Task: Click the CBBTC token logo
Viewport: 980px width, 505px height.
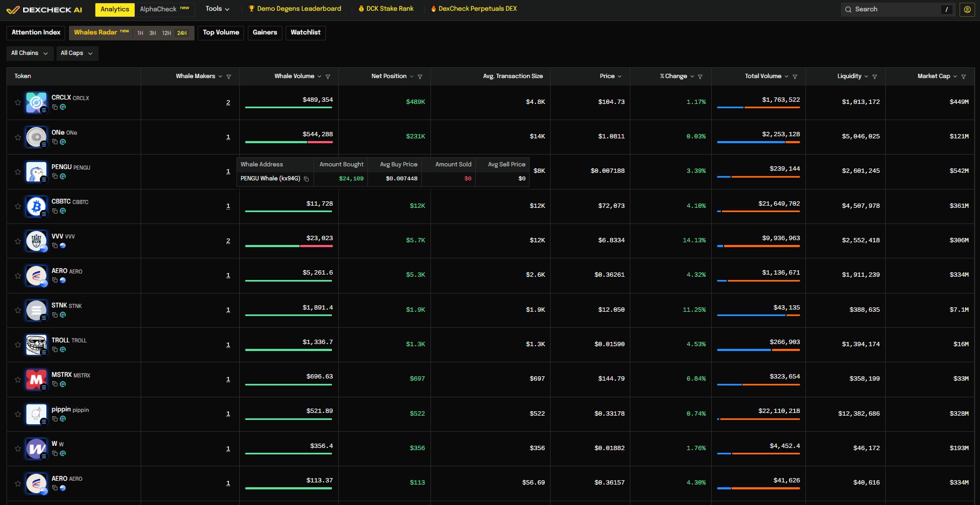Action: coord(36,207)
